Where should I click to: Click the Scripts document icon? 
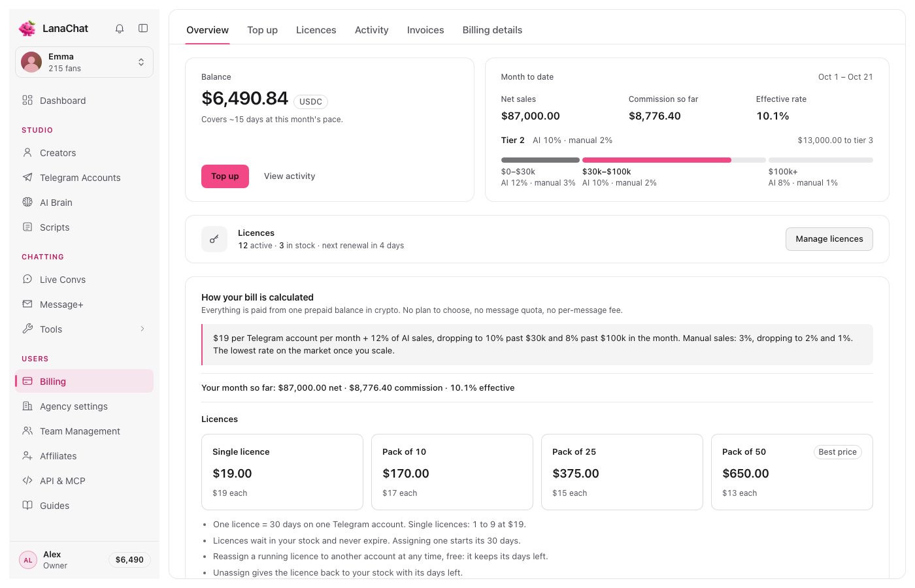coord(27,227)
